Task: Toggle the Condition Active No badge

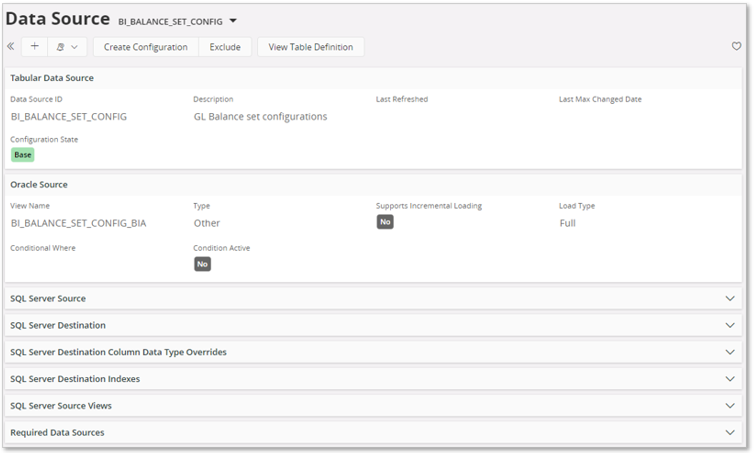Action: coord(202,264)
